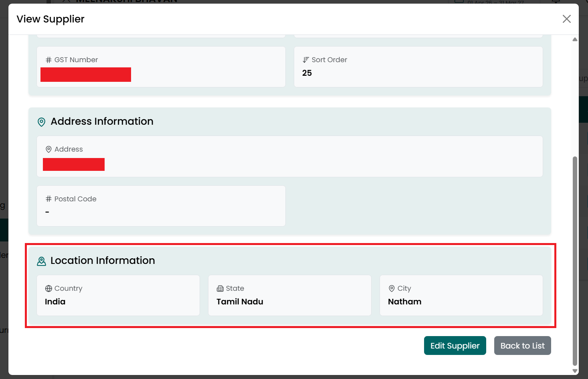The width and height of the screenshot is (588, 379).
Task: Click the Address label text
Action: click(69, 149)
